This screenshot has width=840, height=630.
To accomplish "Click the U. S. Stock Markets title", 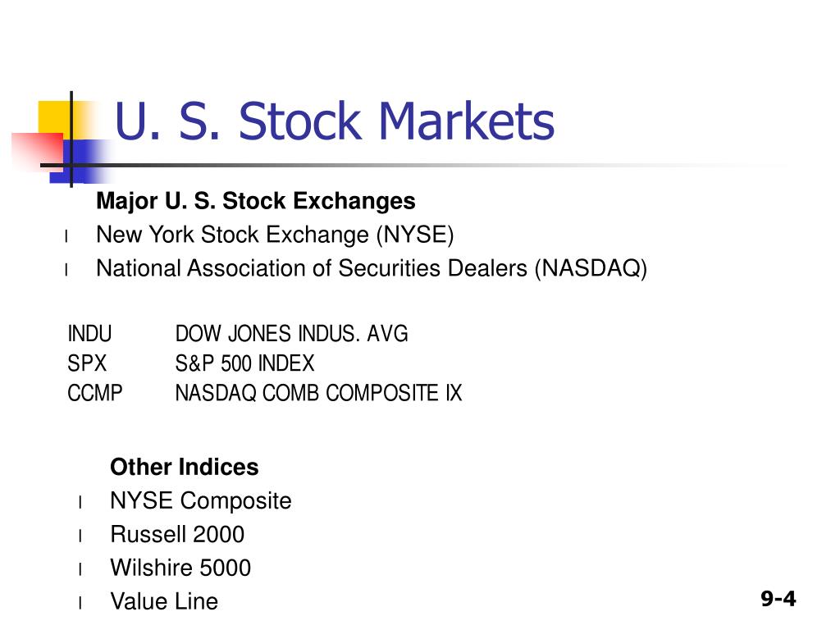I will coord(335,121).
